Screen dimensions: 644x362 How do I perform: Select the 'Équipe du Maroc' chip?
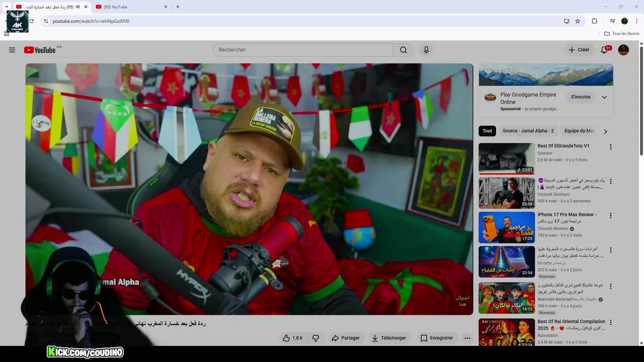point(580,131)
